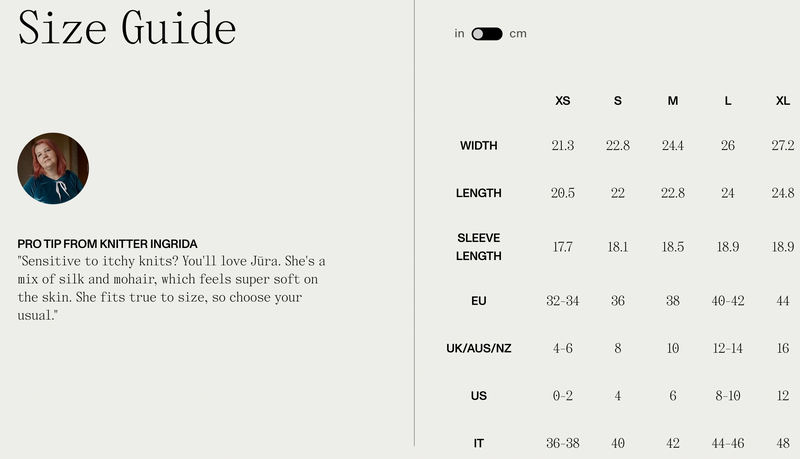The height and width of the screenshot is (459, 800).
Task: Select the S size column header
Action: (x=618, y=101)
